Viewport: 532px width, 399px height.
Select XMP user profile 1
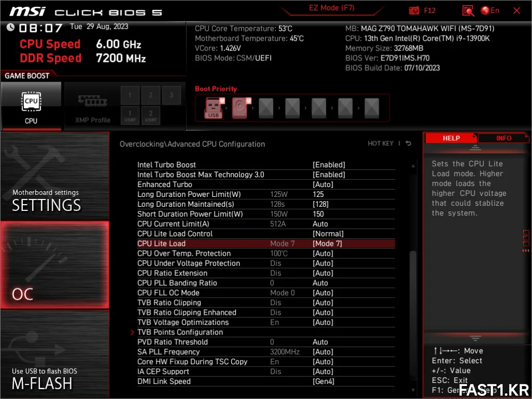[x=130, y=115]
